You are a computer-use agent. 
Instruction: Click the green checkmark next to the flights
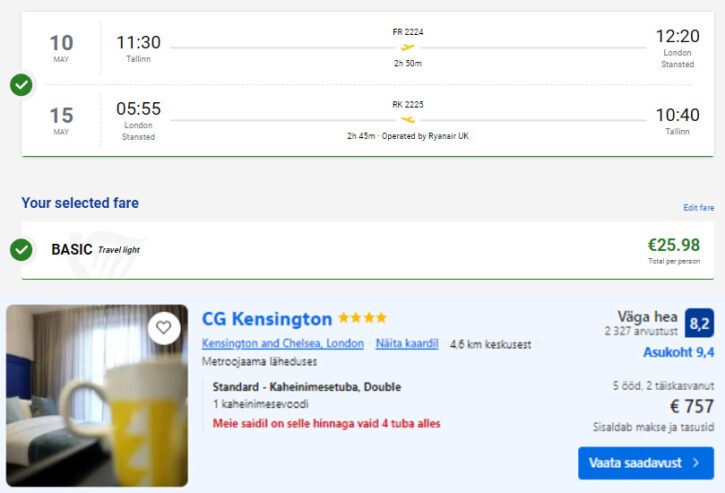pyautogui.click(x=21, y=85)
